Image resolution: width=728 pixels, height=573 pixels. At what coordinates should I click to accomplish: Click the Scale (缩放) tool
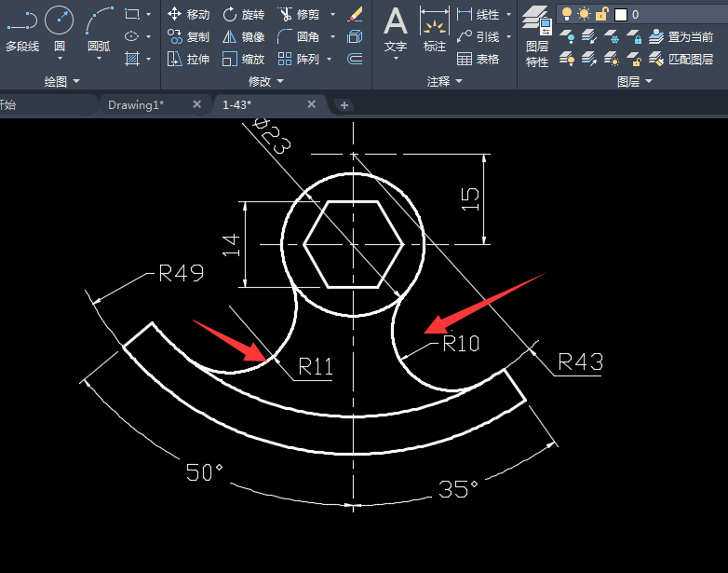pyautogui.click(x=243, y=59)
